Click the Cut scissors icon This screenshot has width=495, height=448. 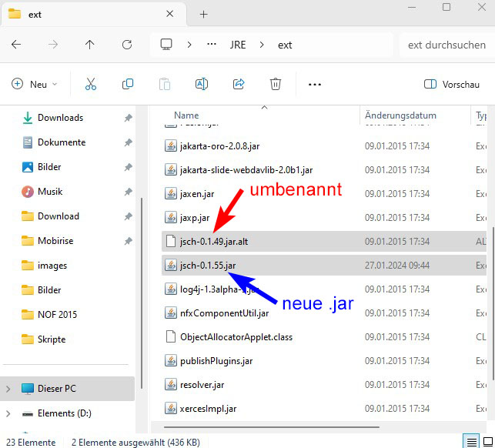point(91,85)
